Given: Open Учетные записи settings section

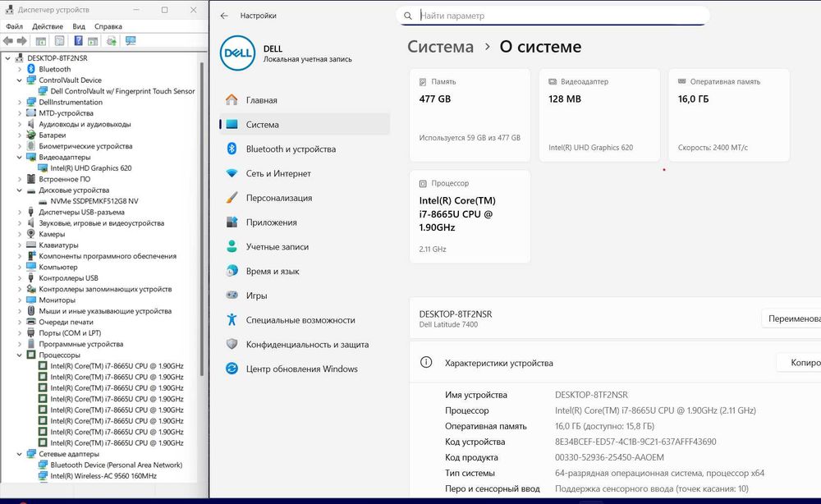Looking at the screenshot, I should [305, 246].
